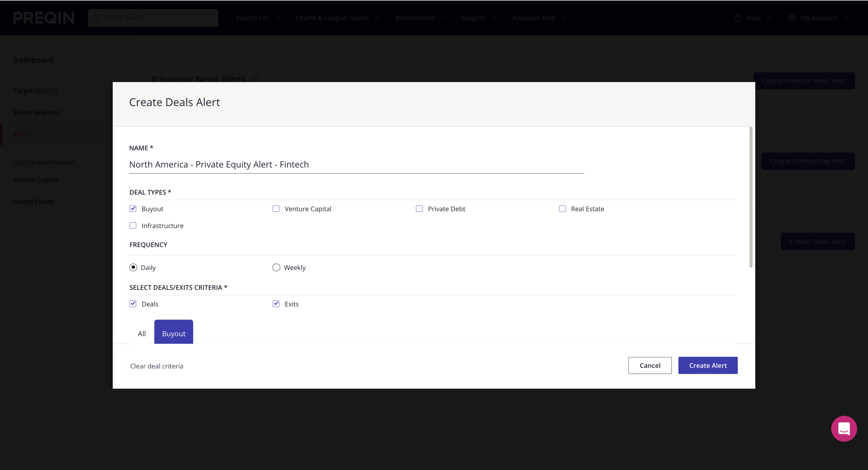Uncheck the Exits criteria checkbox

(x=276, y=303)
